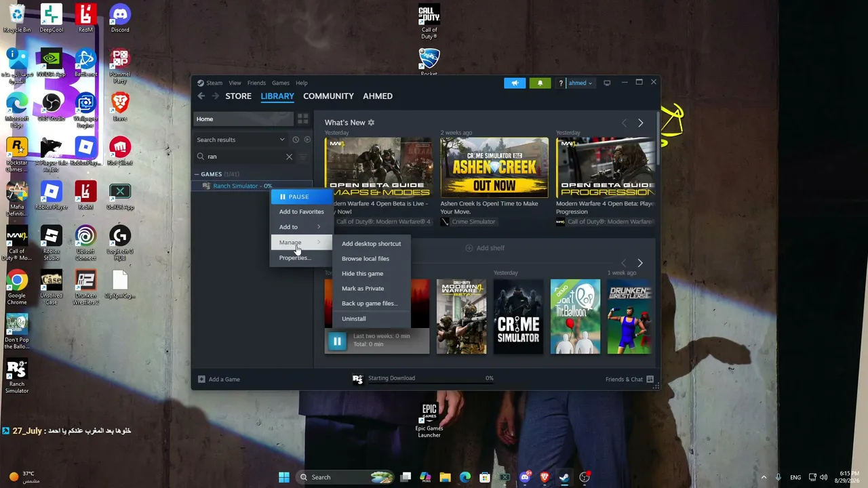Open Ashen Creek Out Now news thumbnail

tap(494, 167)
